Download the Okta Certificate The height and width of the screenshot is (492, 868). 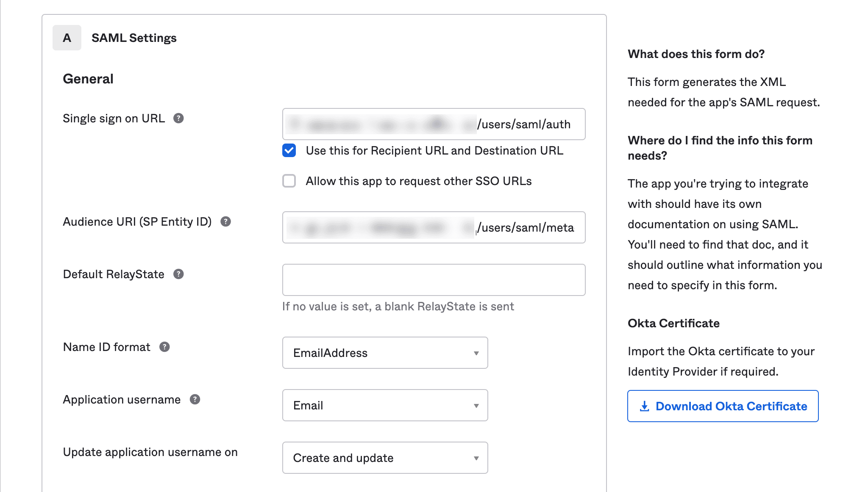point(723,406)
